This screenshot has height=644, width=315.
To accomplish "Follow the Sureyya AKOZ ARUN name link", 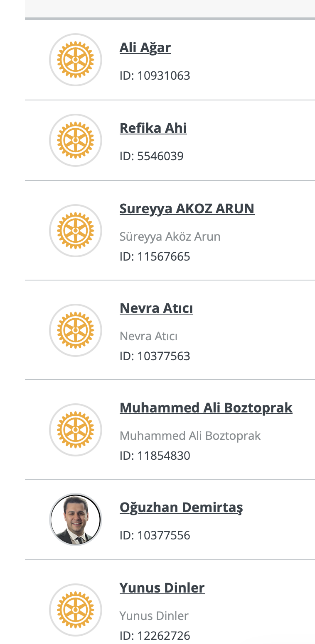I will pyautogui.click(x=187, y=208).
